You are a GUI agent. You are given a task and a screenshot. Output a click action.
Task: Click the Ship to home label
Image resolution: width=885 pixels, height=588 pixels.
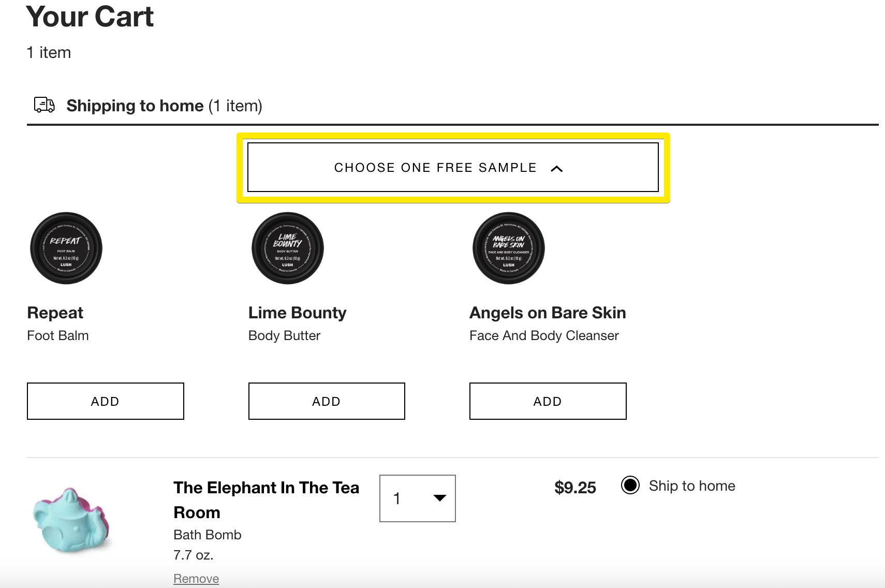[692, 486]
